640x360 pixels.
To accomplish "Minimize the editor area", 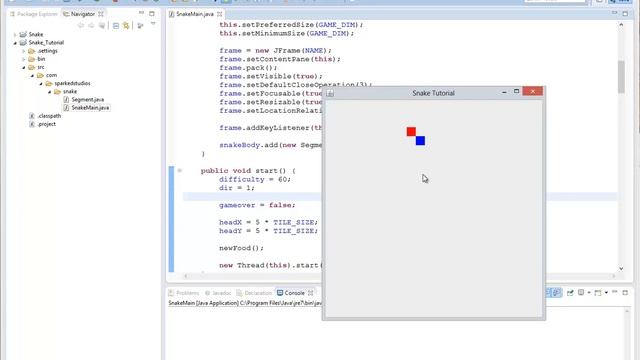I will click(614, 13).
